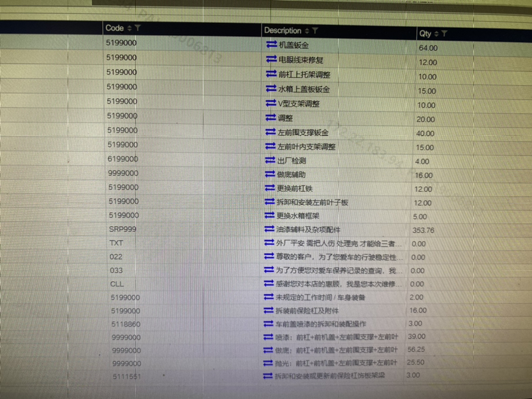Click the swap arrows icon beside 做底辅助
The image size is (532, 399).
pos(270,174)
